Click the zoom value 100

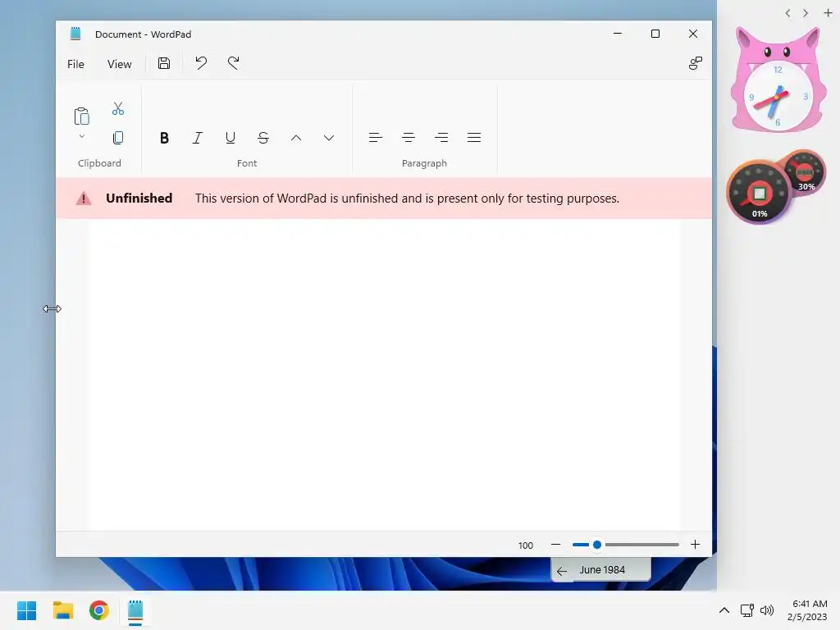pos(526,546)
